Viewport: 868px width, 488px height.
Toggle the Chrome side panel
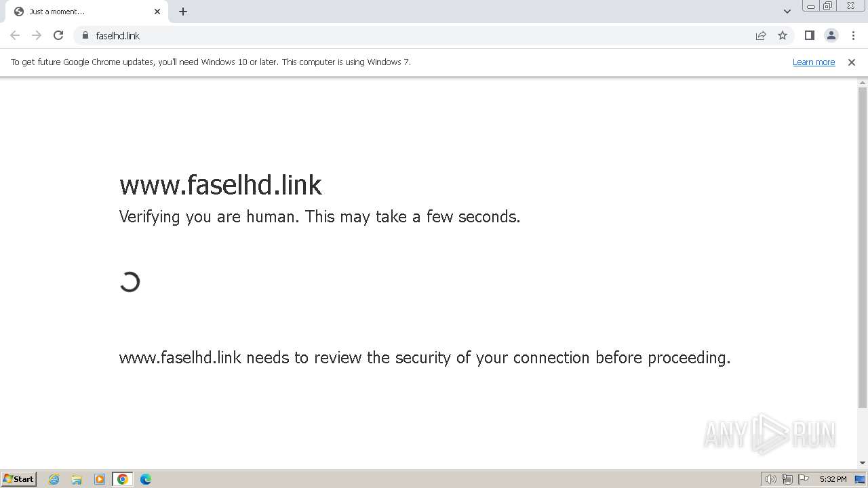coord(809,35)
